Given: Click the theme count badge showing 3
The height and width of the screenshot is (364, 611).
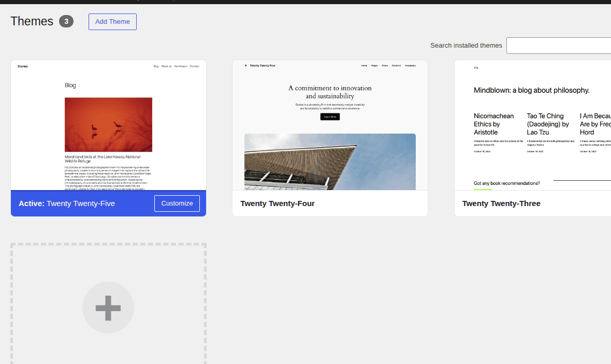Looking at the screenshot, I should click(66, 21).
